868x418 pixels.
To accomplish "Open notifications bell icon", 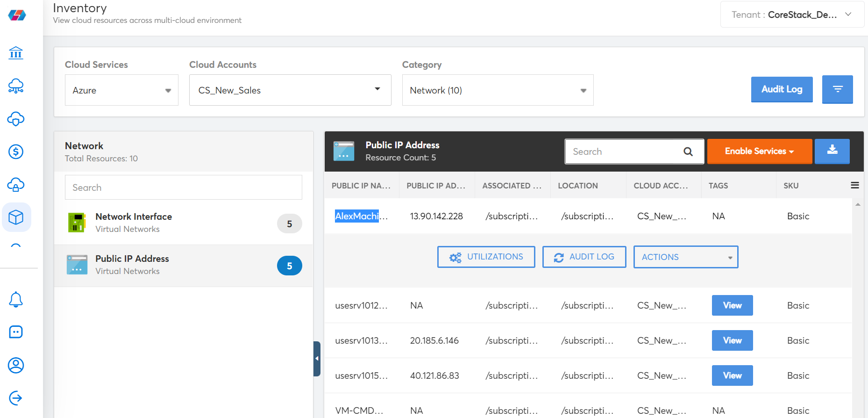I will pos(16,299).
